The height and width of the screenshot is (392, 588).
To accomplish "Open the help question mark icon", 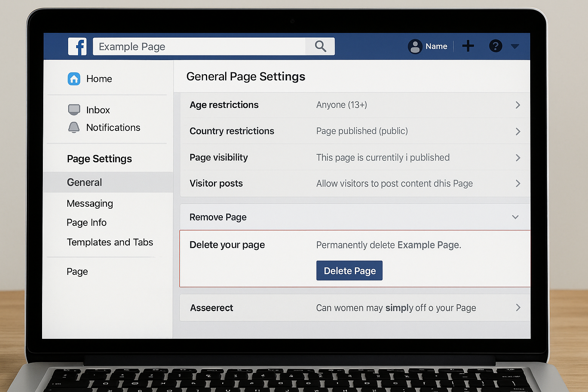I will coord(496,46).
